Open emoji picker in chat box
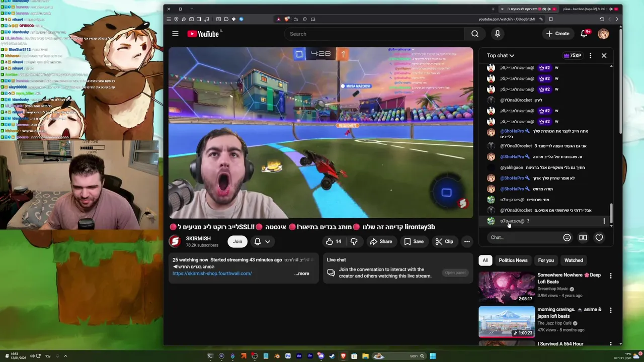Viewport: 644px width, 362px height. 567,237
